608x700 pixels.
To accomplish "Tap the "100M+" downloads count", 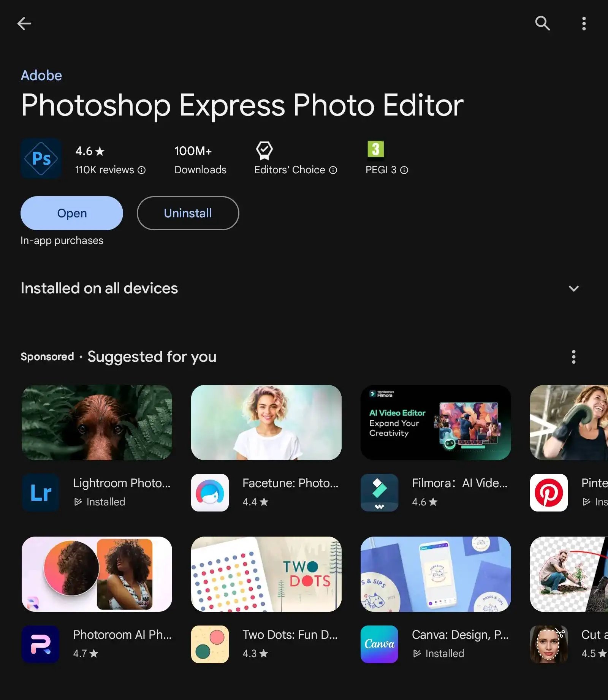I will 193,151.
